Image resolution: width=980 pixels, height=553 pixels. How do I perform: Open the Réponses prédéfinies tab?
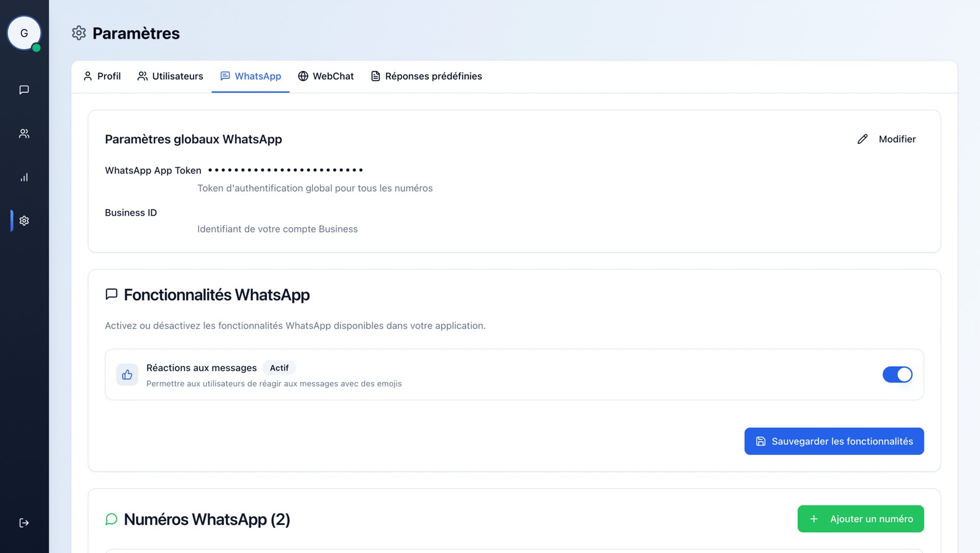[x=426, y=76]
